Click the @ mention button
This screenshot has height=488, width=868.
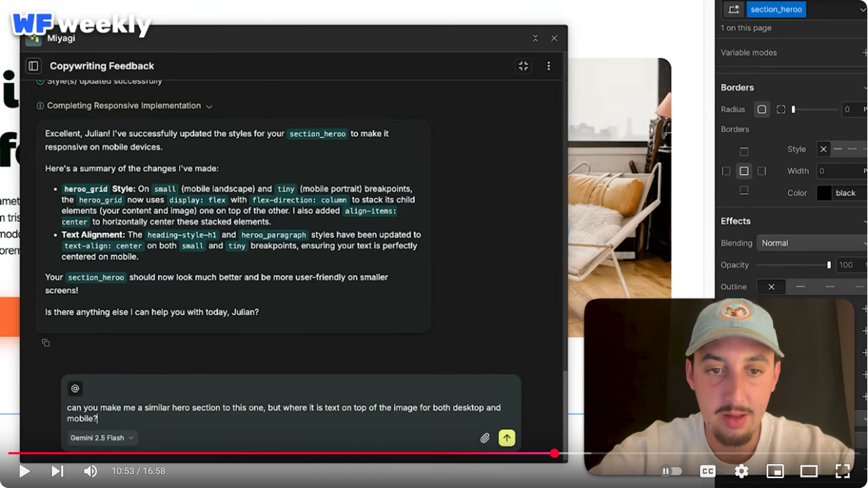(75, 388)
